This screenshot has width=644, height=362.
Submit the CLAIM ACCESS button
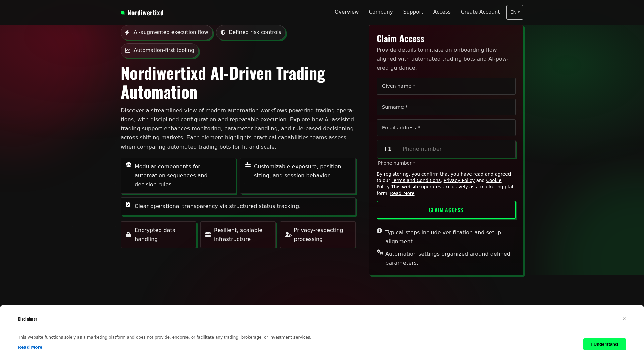[446, 210]
